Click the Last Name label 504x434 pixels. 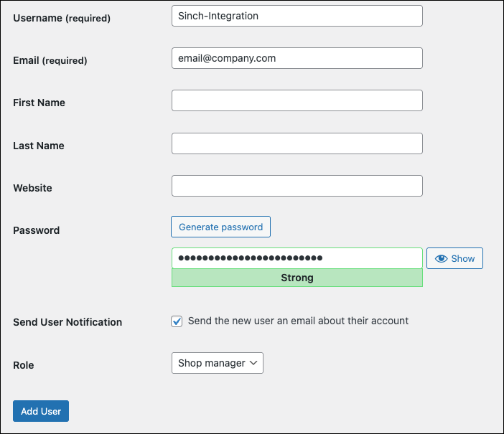coord(39,146)
